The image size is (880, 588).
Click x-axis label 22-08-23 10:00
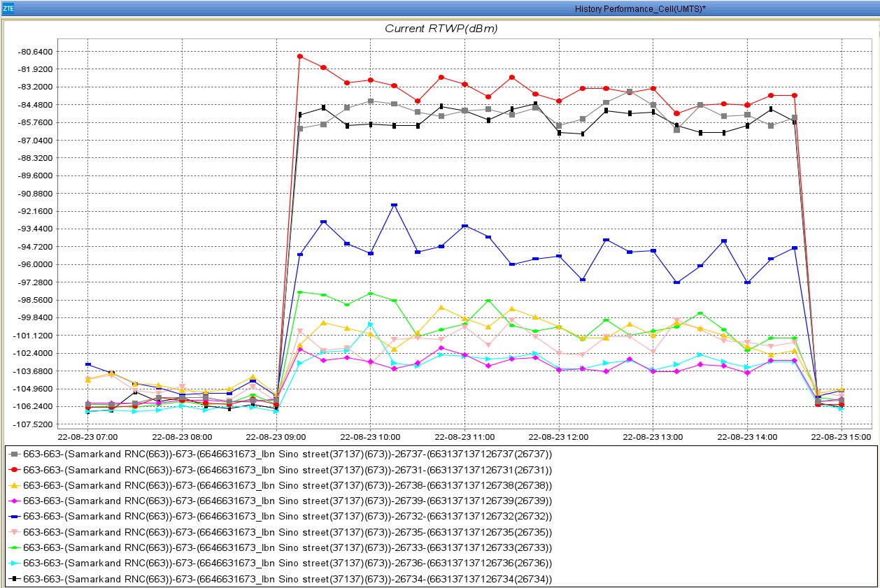(371, 436)
